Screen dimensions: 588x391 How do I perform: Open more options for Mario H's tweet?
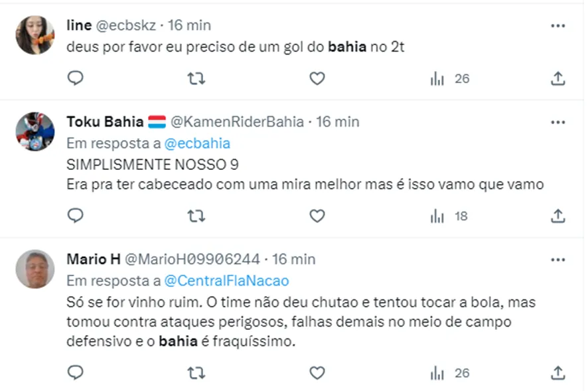[x=558, y=259]
